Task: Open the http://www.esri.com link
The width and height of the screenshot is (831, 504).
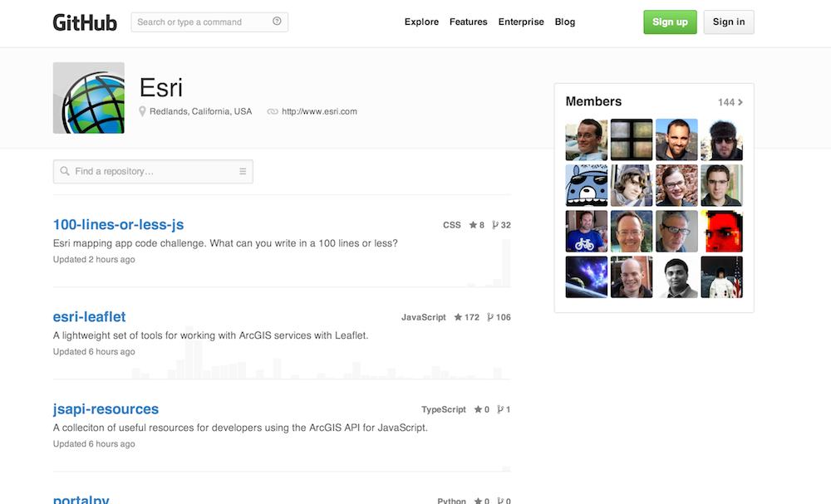Action: pyautogui.click(x=319, y=111)
